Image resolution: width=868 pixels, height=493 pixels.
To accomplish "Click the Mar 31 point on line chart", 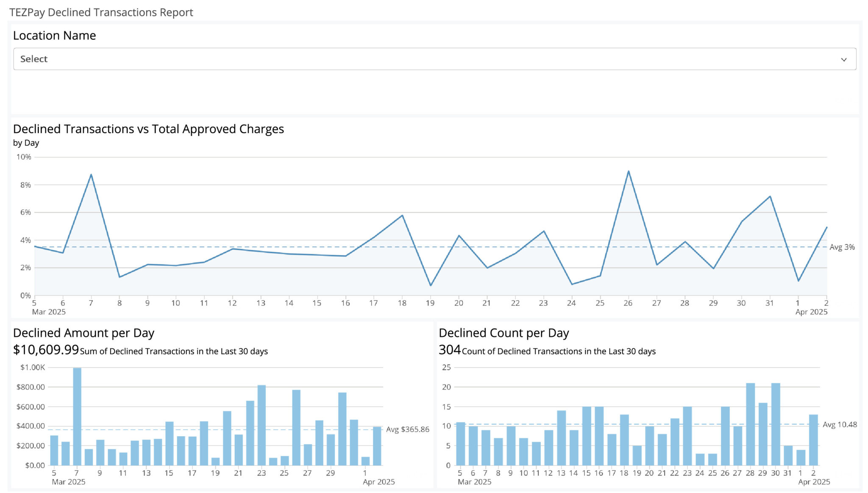I will pos(770,196).
